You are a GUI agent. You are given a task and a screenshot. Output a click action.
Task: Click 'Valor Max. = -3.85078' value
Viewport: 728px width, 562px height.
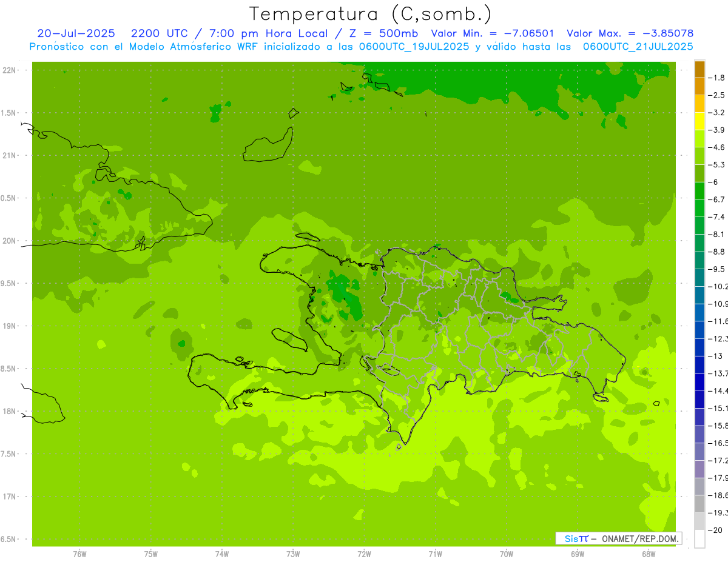pos(630,33)
